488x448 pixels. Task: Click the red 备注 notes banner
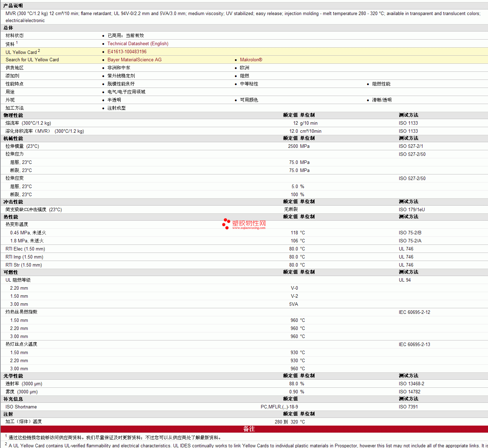(x=244, y=429)
